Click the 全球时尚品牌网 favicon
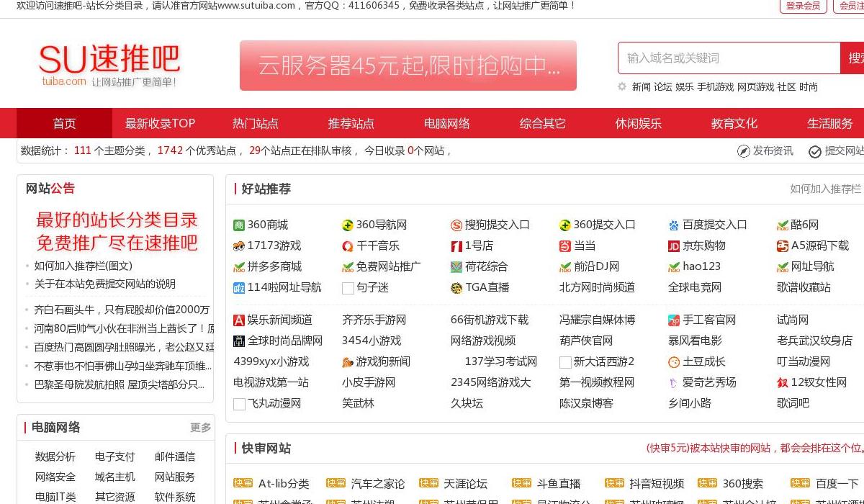 [239, 341]
